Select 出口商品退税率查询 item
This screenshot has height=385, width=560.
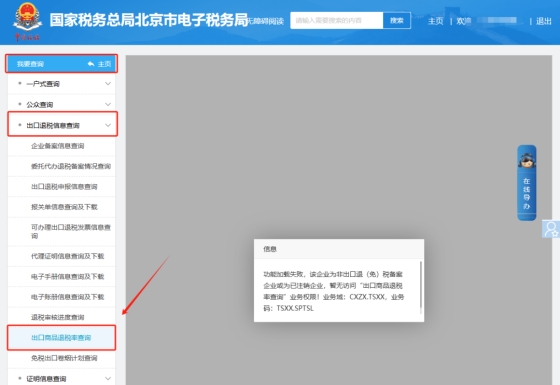click(61, 338)
